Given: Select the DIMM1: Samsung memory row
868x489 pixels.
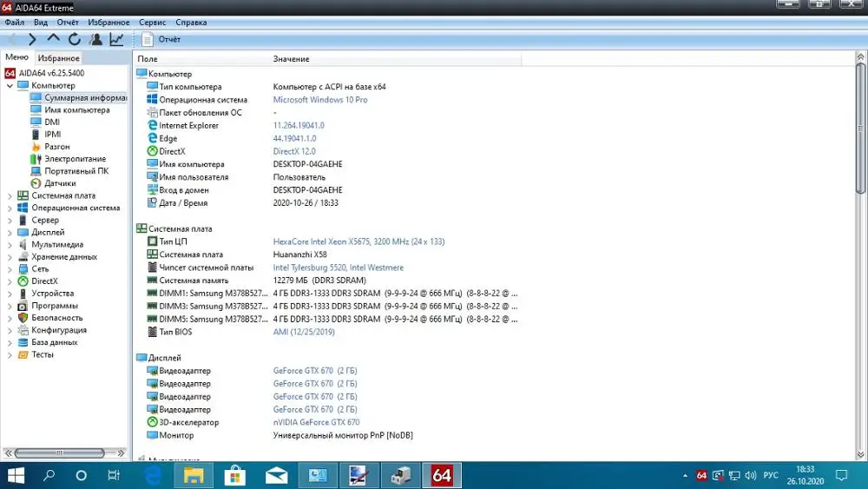Looking at the screenshot, I should tap(332, 293).
